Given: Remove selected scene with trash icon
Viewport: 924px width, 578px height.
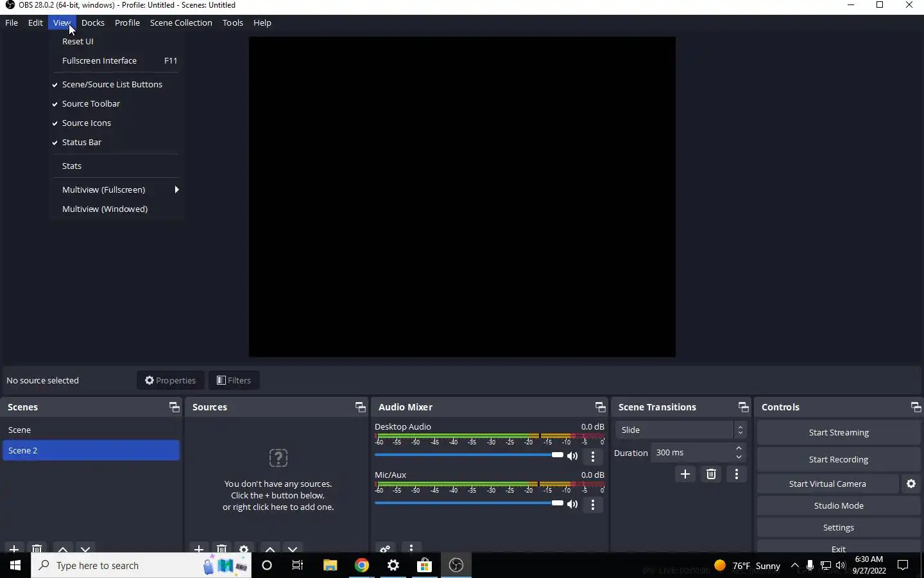Looking at the screenshot, I should point(37,549).
